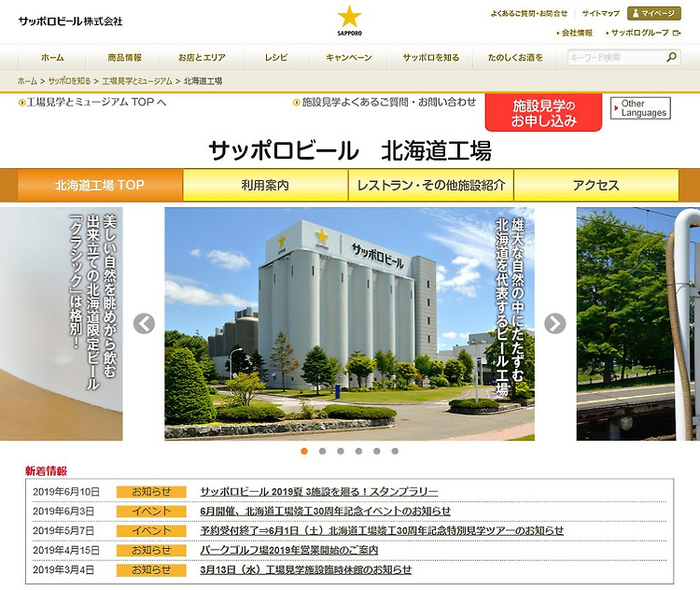Screen dimensions: 700x590
Task: Click the 新着情報 heading
Action: [46, 471]
